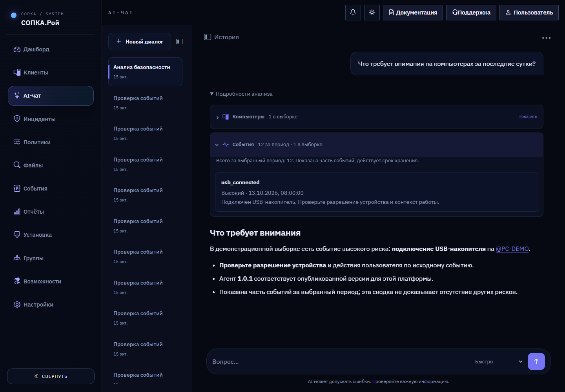565x392 pixels.
Task: Click the Инциденты shield icon
Action: 17,119
